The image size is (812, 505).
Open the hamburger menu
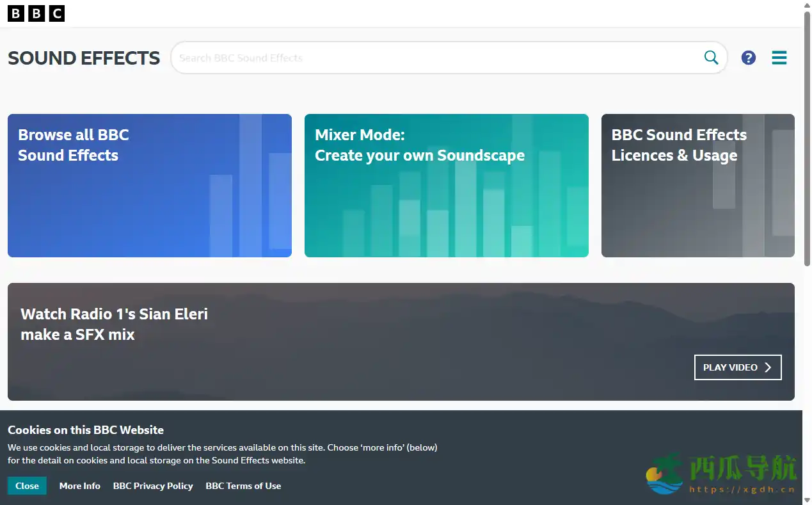click(x=779, y=58)
